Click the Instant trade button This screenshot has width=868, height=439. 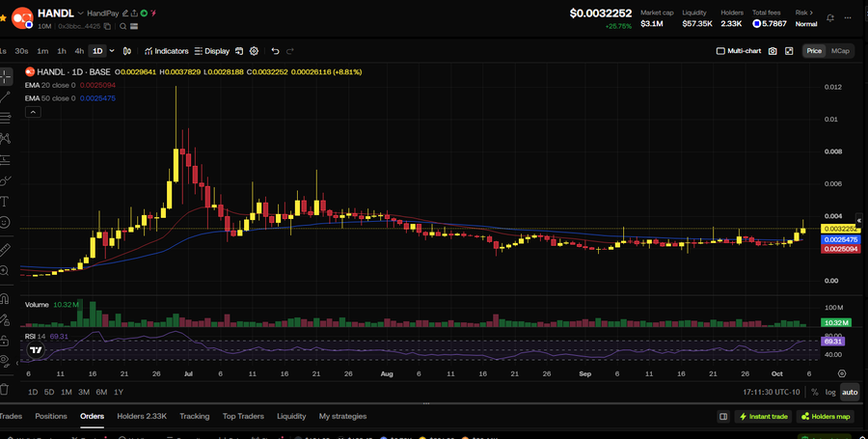coord(764,416)
